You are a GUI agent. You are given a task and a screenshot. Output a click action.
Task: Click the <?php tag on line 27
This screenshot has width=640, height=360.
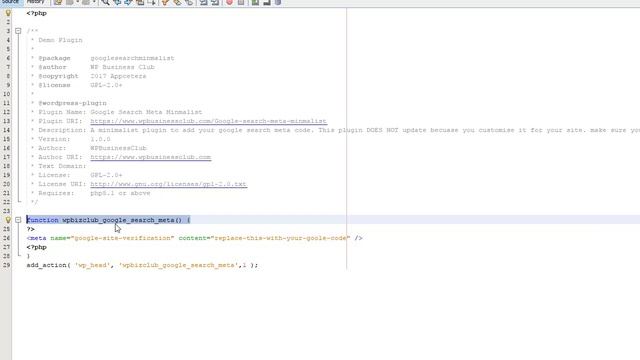[37, 247]
